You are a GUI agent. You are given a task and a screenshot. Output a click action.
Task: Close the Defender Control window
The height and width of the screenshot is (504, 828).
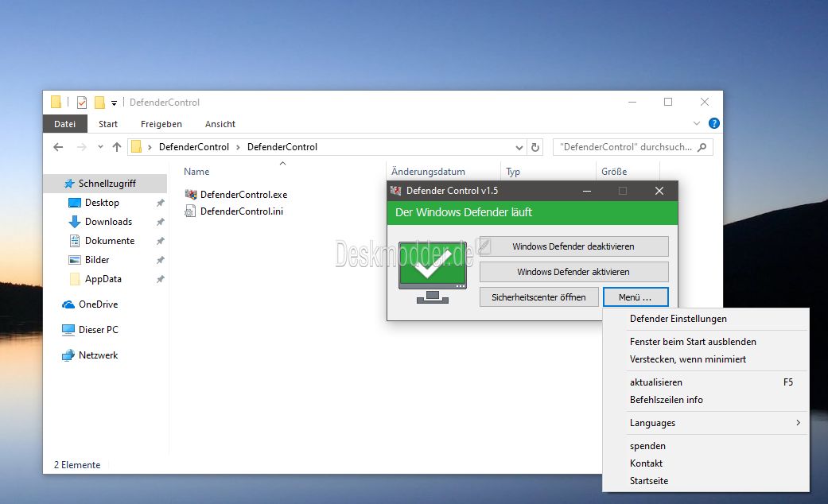(659, 191)
